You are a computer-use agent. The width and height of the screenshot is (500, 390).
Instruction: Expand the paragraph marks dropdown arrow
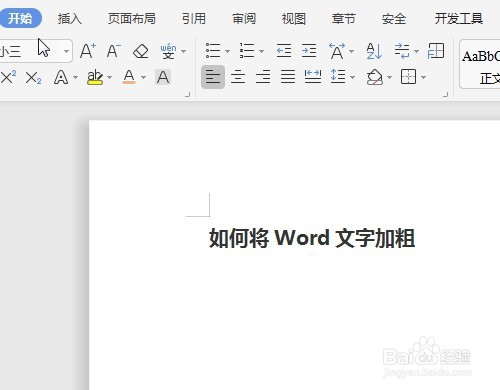416,51
